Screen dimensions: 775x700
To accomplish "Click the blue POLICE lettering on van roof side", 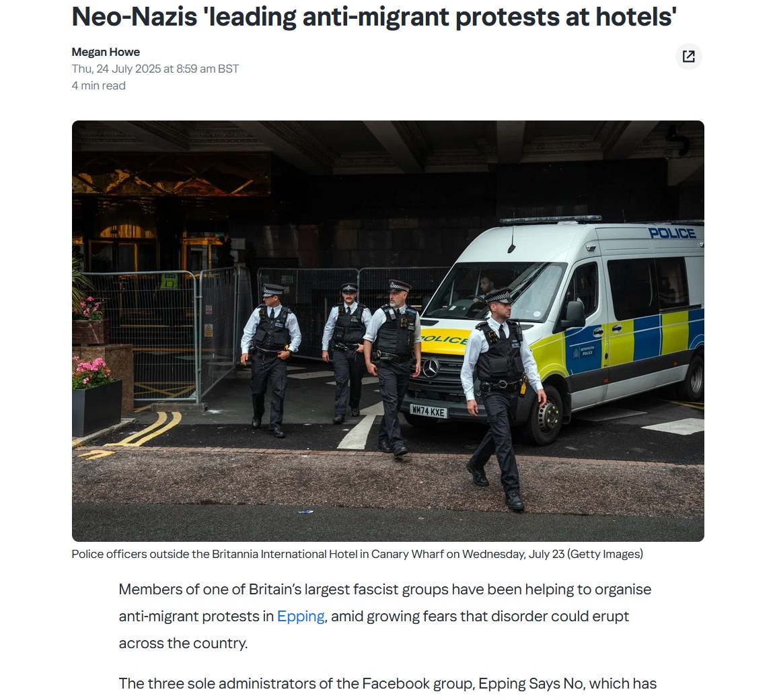I will coord(672,233).
